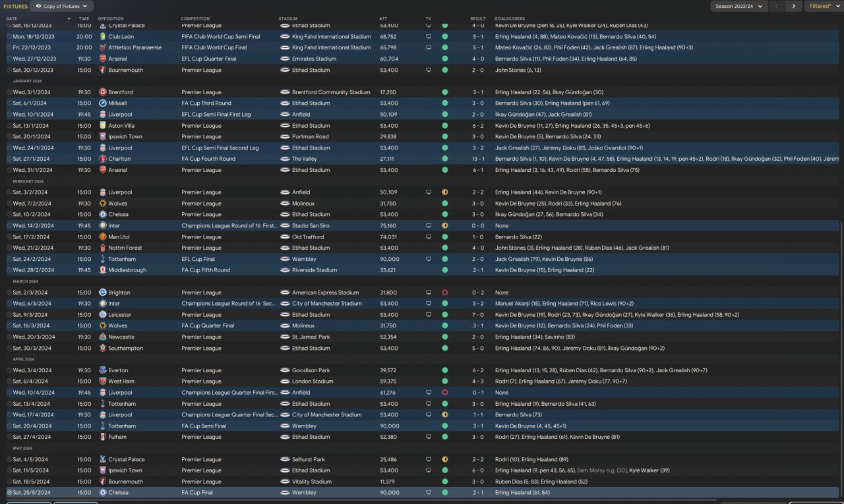Click the Brighton club badge
844x504 pixels.
tap(102, 293)
